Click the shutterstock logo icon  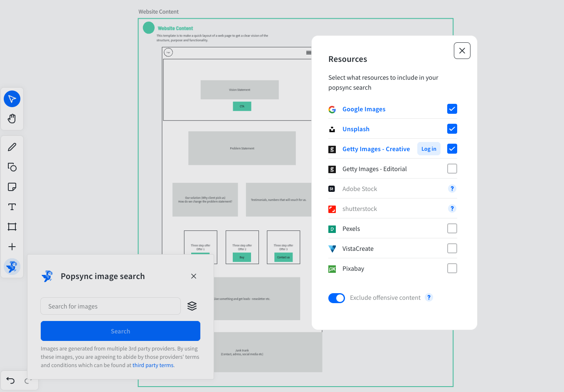pos(332,209)
